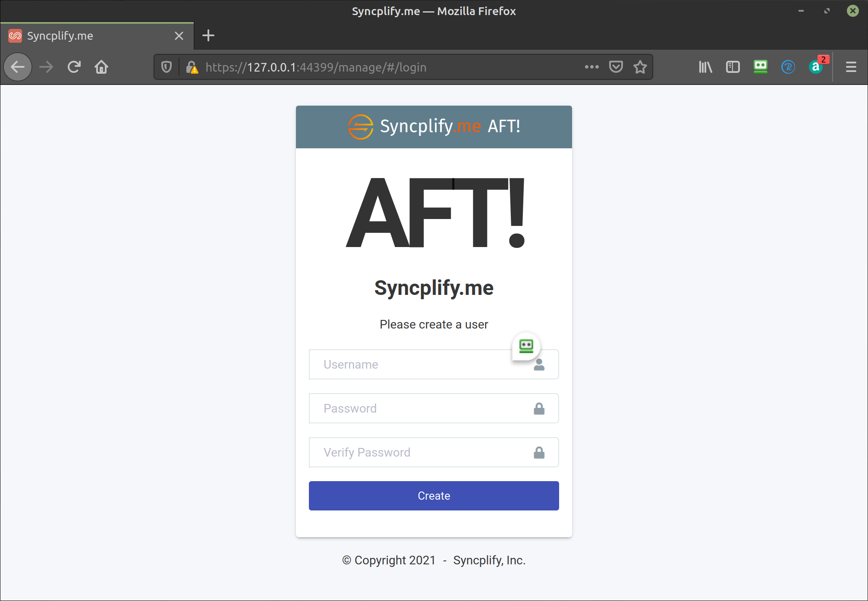Open the Firefox home page

coord(101,67)
